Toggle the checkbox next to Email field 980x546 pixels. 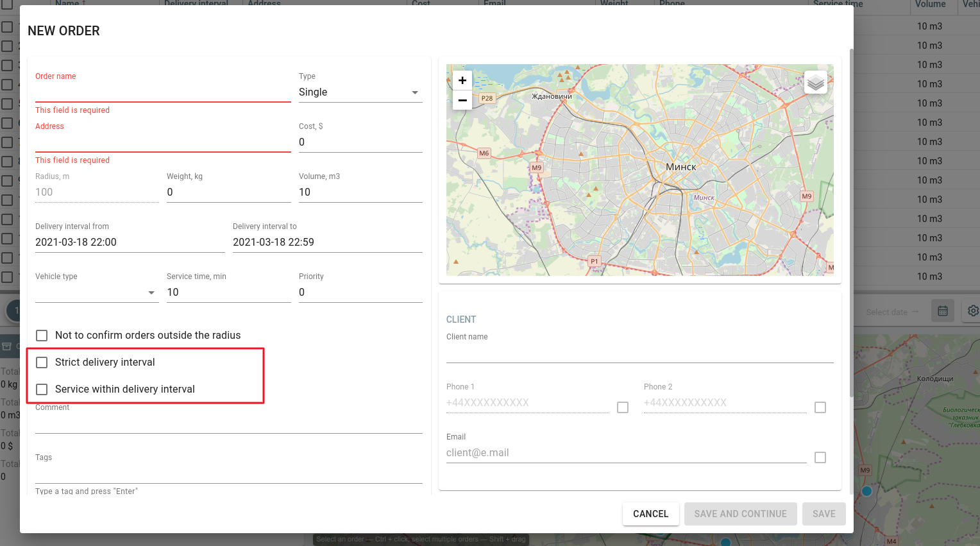(x=820, y=457)
